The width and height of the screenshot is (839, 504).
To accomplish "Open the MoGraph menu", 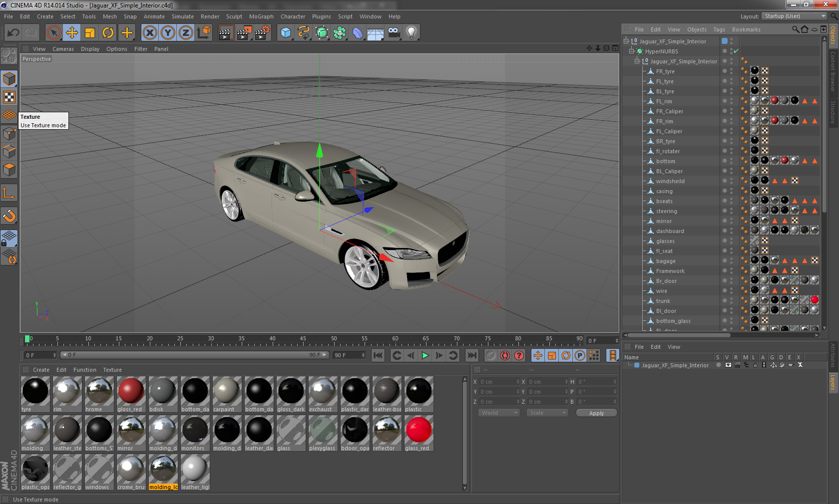I will tap(261, 16).
